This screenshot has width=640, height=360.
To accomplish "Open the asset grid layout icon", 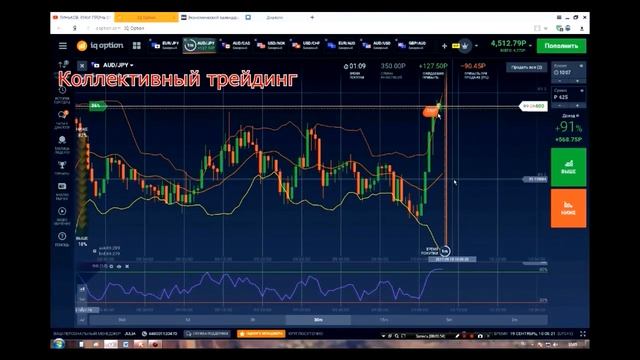I will [x=137, y=46].
